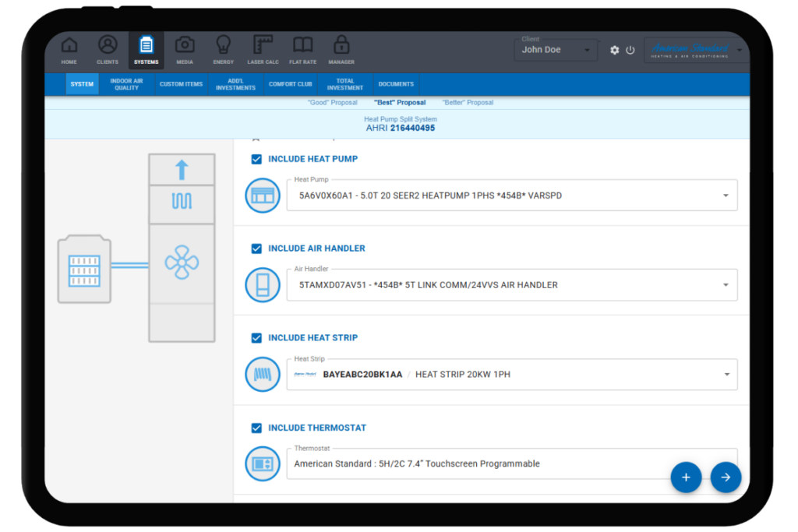This screenshot has height=532, width=798.
Task: Toggle the Include Air Handler checkbox
Action: pyautogui.click(x=256, y=248)
